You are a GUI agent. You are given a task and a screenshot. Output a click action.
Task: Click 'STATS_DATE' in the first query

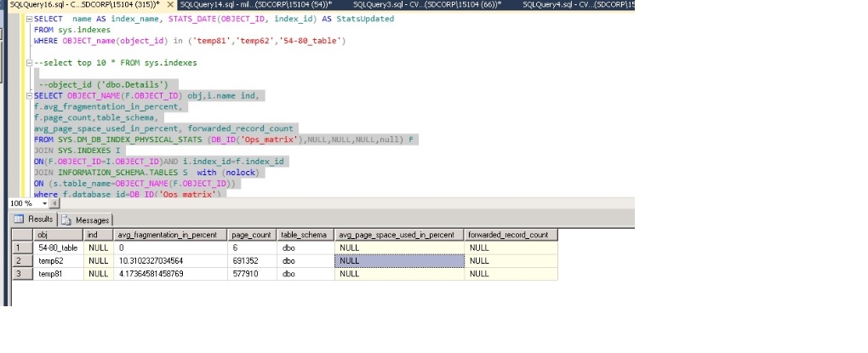tap(191, 19)
